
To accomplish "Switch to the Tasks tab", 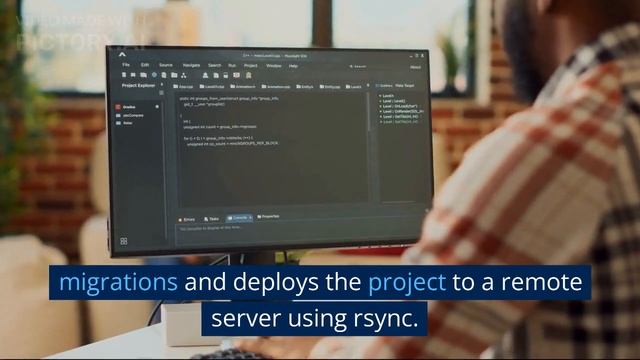I will (x=211, y=219).
